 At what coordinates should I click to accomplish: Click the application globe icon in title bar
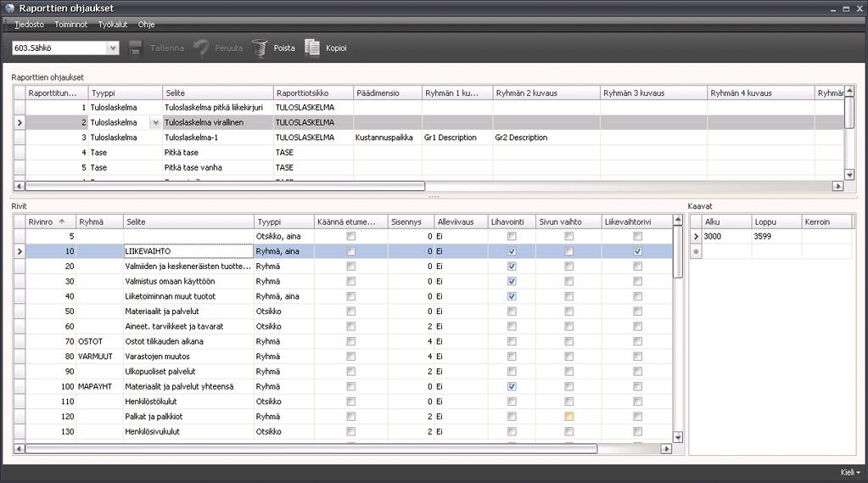pos(9,8)
